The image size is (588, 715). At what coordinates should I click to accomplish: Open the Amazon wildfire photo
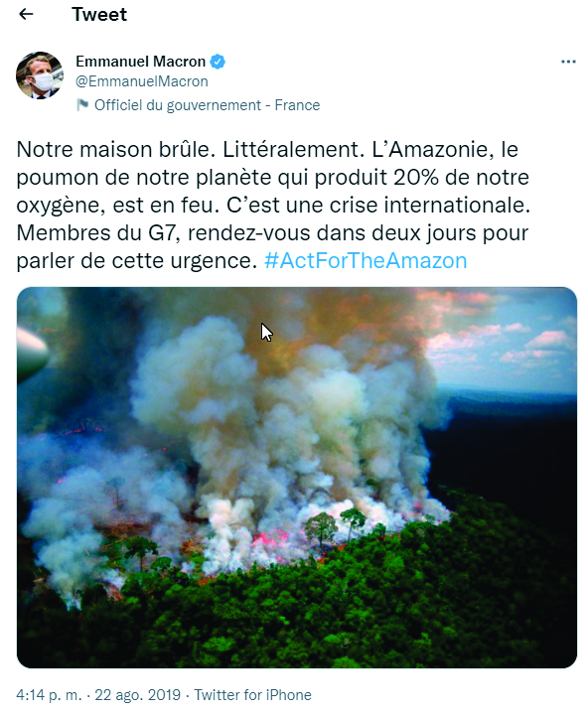coord(297,478)
